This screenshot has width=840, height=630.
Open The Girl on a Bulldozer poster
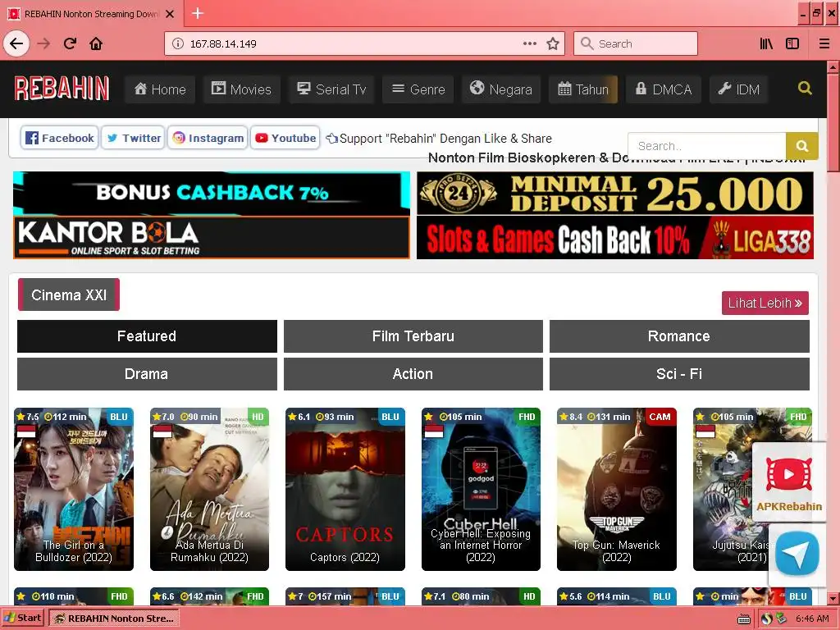74,489
